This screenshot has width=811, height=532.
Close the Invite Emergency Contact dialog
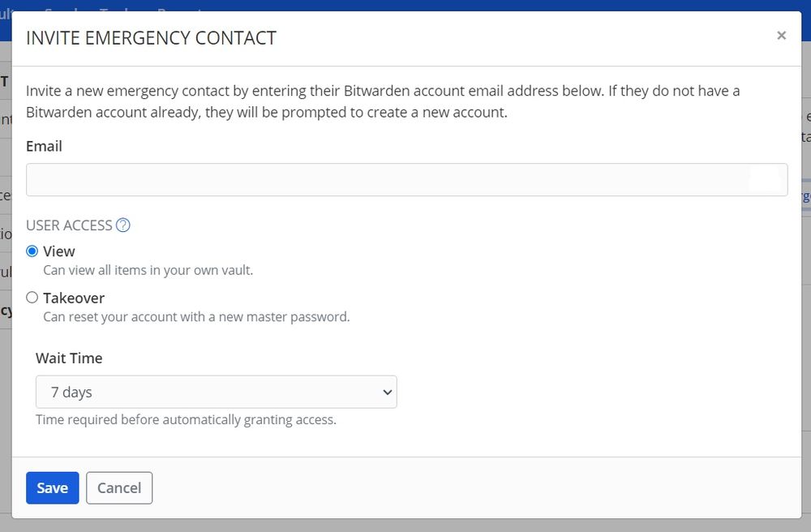781,35
